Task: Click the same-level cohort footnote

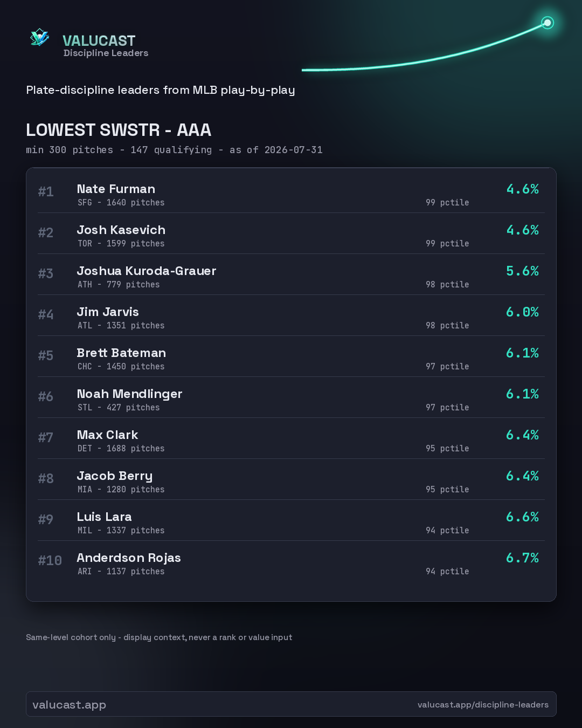Action: point(159,637)
